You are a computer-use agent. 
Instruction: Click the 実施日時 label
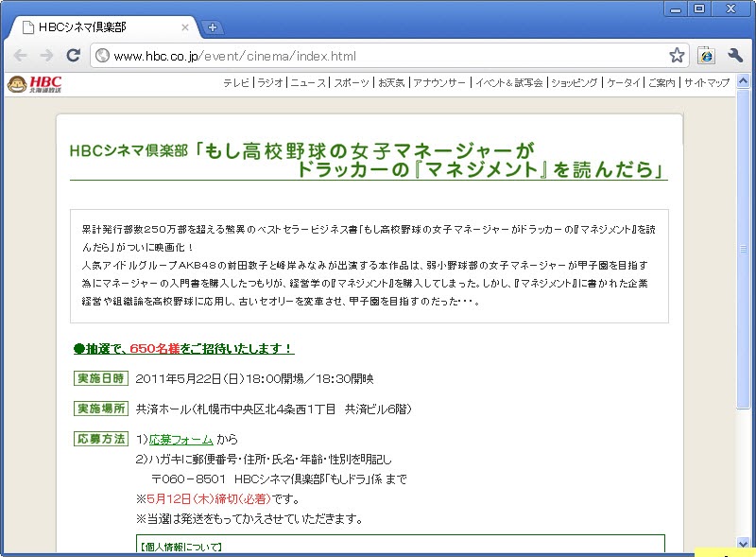pyautogui.click(x=101, y=378)
